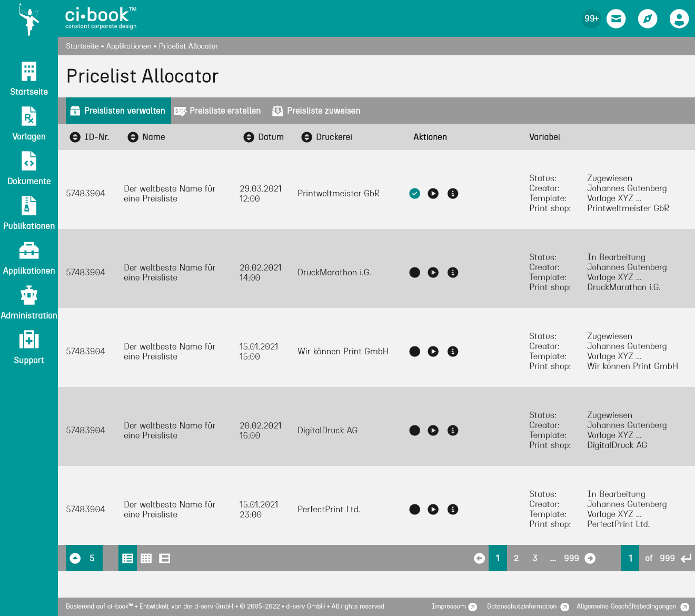Open Support in sidebar
The height and width of the screenshot is (616, 695).
click(29, 347)
